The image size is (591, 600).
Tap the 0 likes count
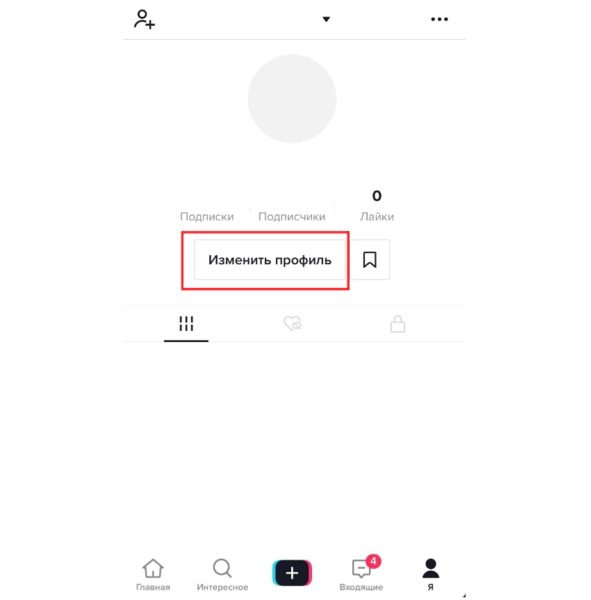click(377, 196)
